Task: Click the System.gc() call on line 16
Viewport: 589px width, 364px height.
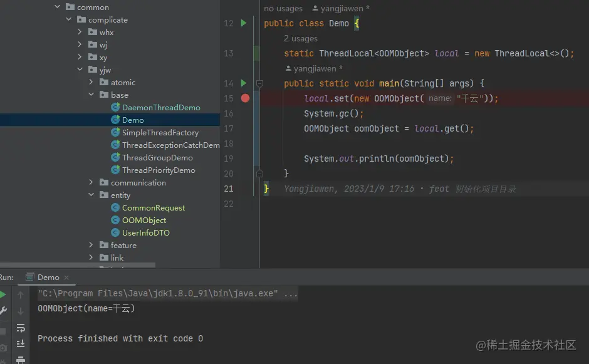Action: [x=333, y=113]
